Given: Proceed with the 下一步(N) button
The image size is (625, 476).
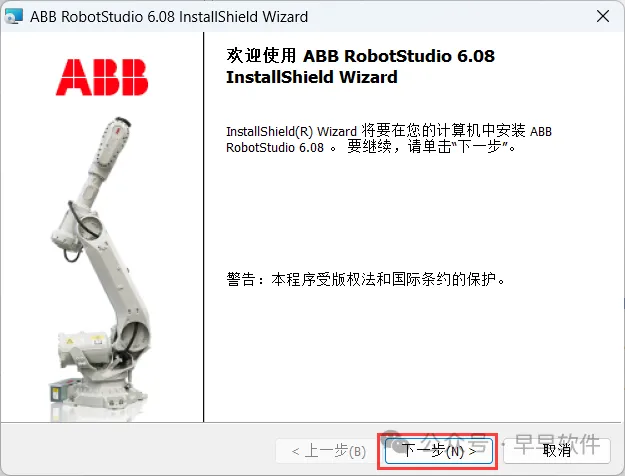Looking at the screenshot, I should [438, 450].
